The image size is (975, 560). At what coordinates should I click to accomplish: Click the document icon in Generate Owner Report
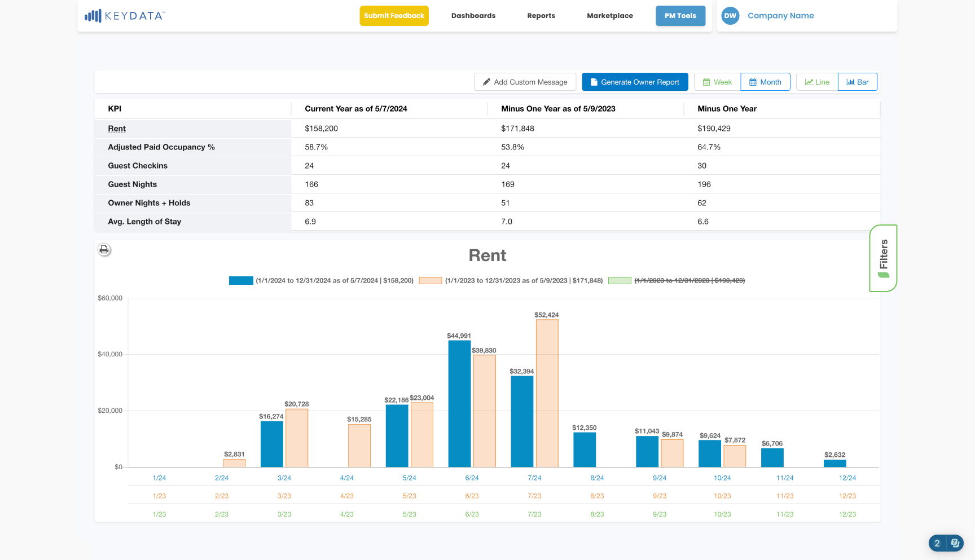pos(594,82)
